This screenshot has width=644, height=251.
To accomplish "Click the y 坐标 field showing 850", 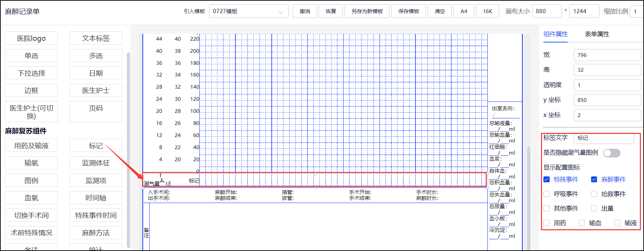I will click(607, 100).
